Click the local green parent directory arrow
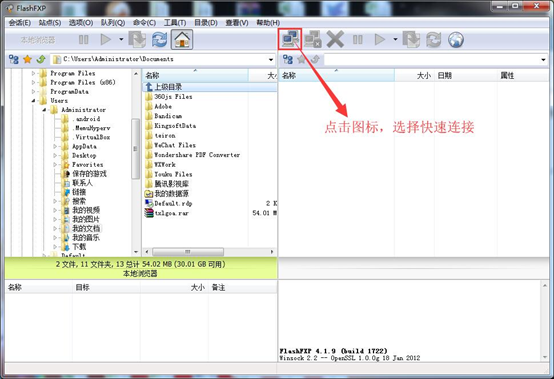The width and height of the screenshot is (554, 379). coord(41,59)
